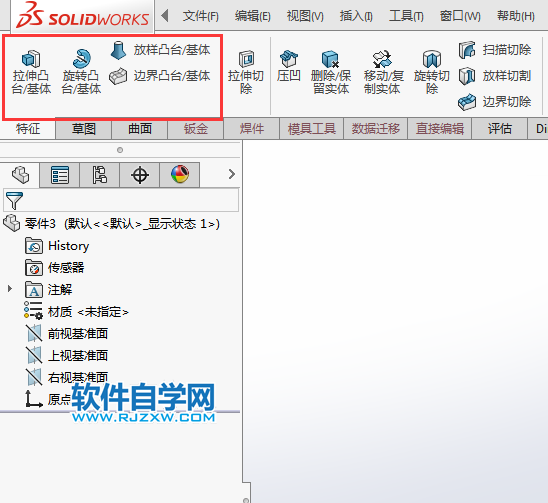Click the 放样凸台/基体 loft boss tool
548x503 pixels.
click(160, 50)
